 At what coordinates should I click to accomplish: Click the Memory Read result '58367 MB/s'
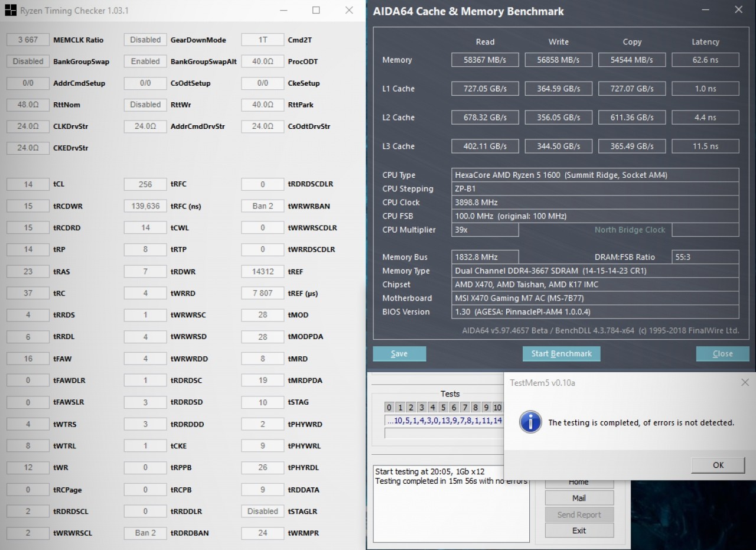coord(485,60)
